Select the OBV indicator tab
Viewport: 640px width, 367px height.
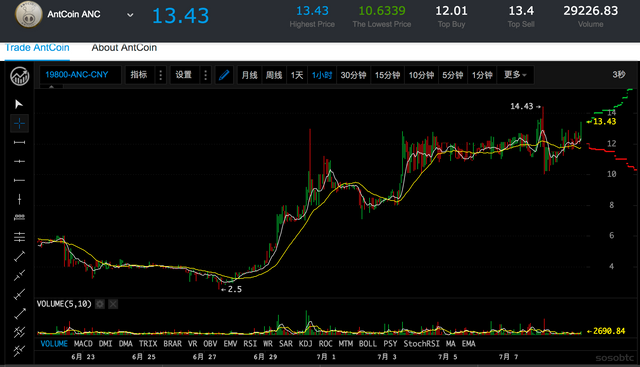pos(210,344)
